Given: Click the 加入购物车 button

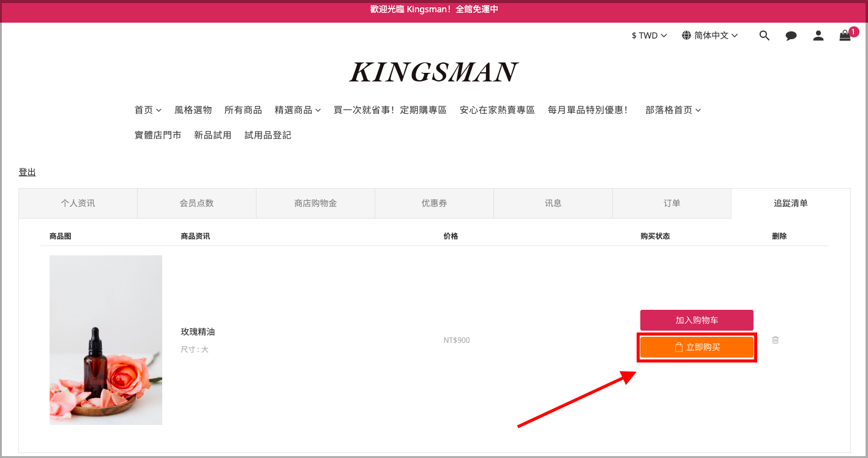Looking at the screenshot, I should (x=697, y=320).
